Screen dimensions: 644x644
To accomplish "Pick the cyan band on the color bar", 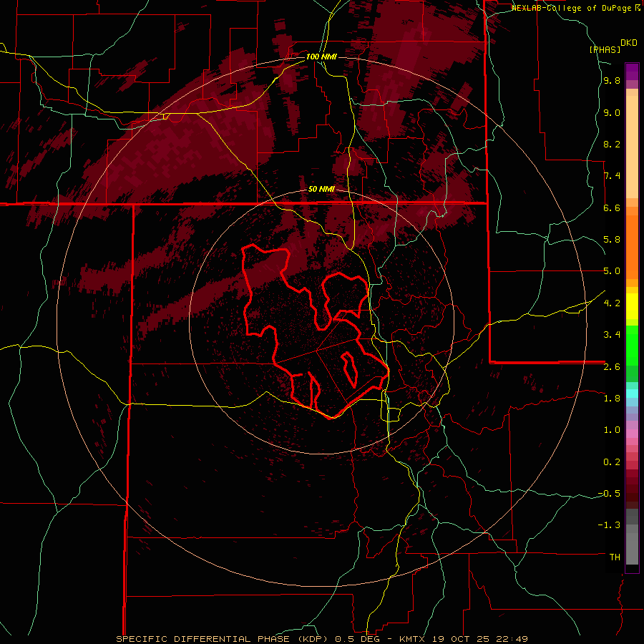I will click(632, 394).
